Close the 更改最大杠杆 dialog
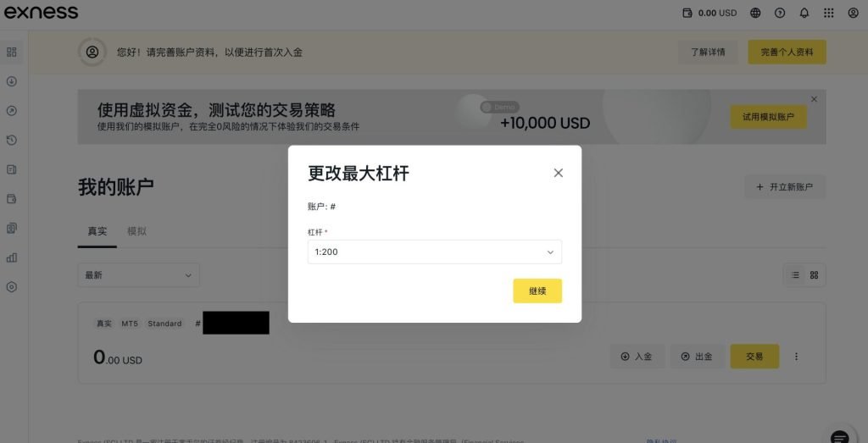Screen dimensions: 868x443 coord(558,173)
